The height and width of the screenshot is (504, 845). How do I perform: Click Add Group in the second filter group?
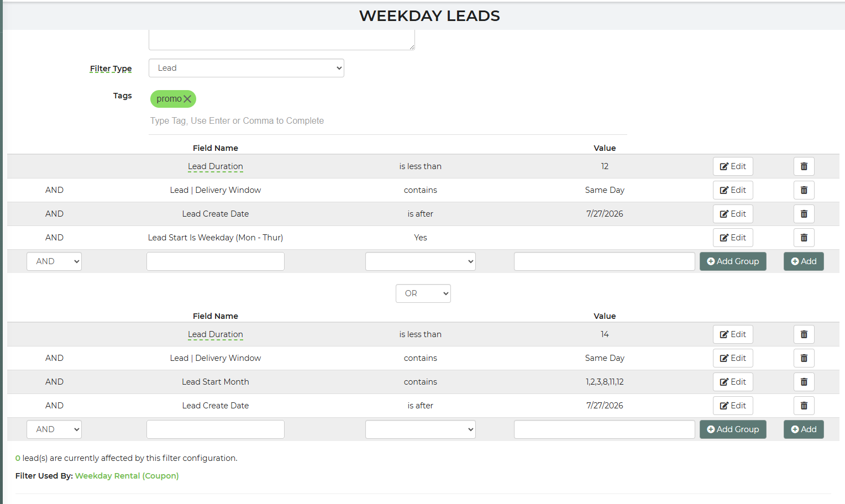733,429
